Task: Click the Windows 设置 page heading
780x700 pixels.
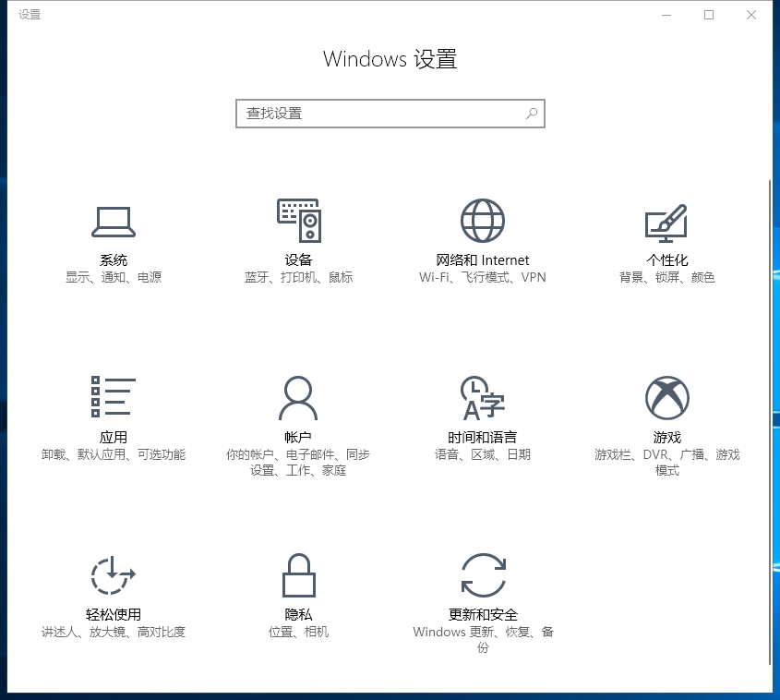Action: pyautogui.click(x=390, y=59)
